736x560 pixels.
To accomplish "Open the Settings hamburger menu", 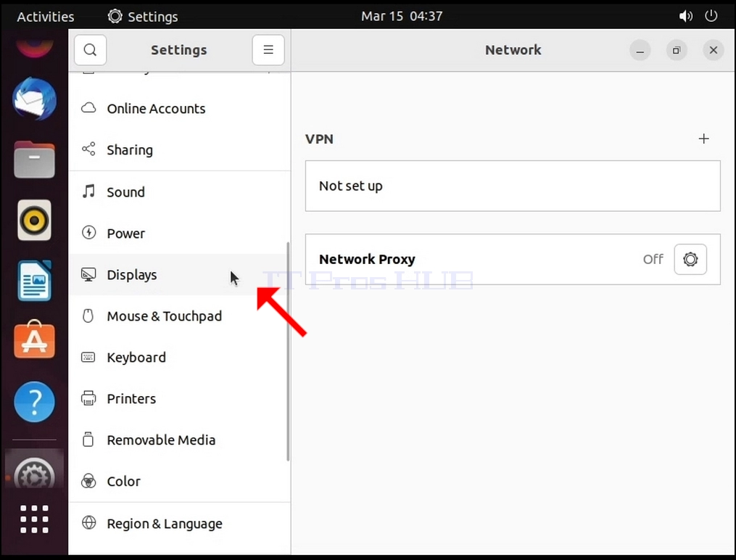I will (x=268, y=50).
